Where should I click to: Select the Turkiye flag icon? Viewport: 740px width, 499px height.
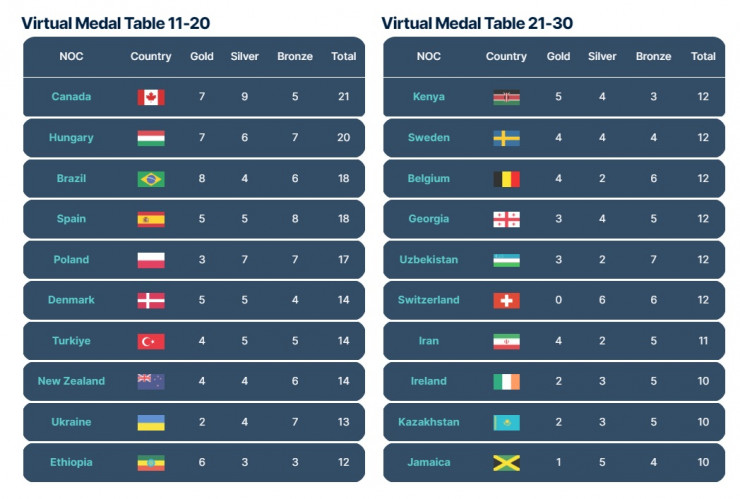[x=151, y=341]
